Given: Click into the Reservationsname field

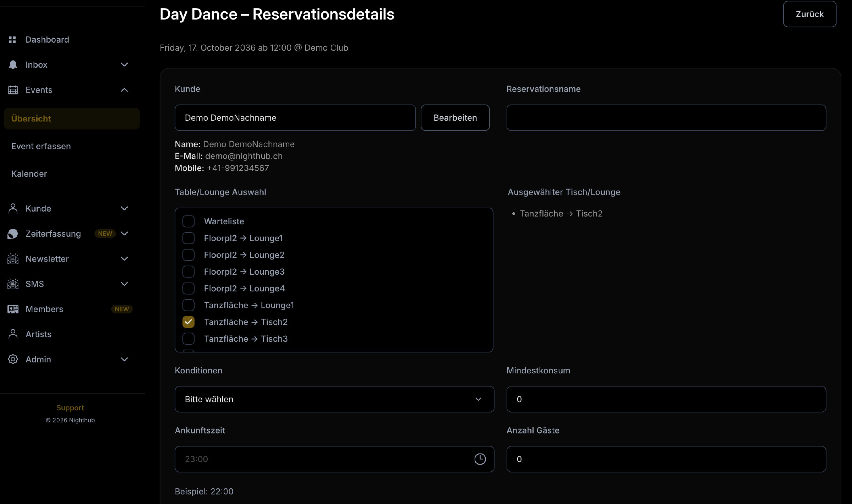Looking at the screenshot, I should (666, 117).
